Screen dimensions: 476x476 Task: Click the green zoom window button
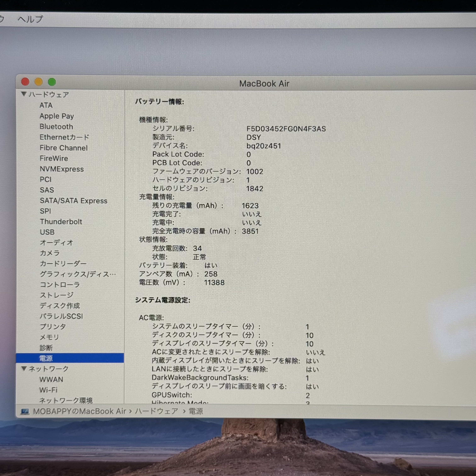(52, 82)
